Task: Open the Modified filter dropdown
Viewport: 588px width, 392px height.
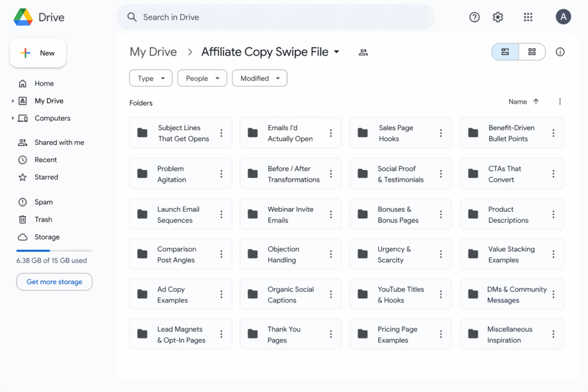Action: tap(260, 78)
